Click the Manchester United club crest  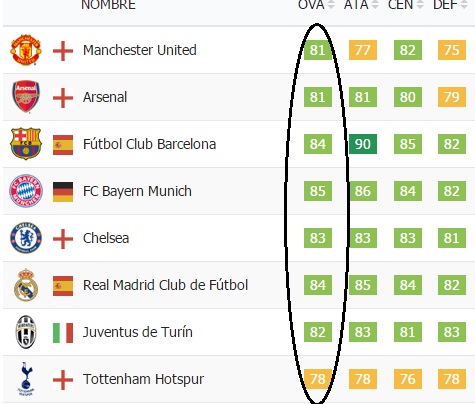(26, 50)
